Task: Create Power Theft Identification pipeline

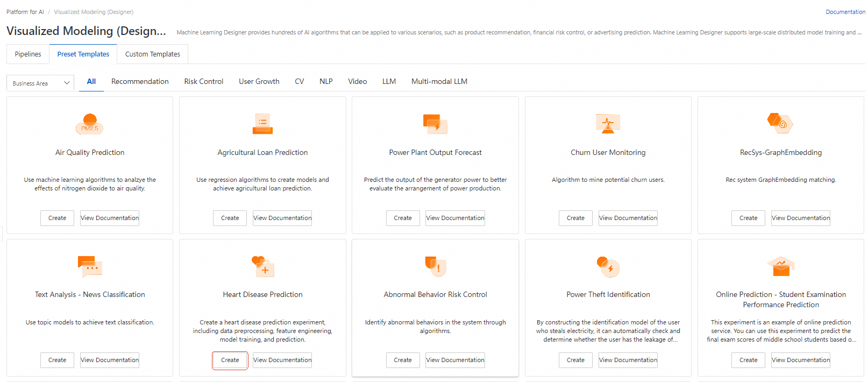Action: (x=575, y=360)
